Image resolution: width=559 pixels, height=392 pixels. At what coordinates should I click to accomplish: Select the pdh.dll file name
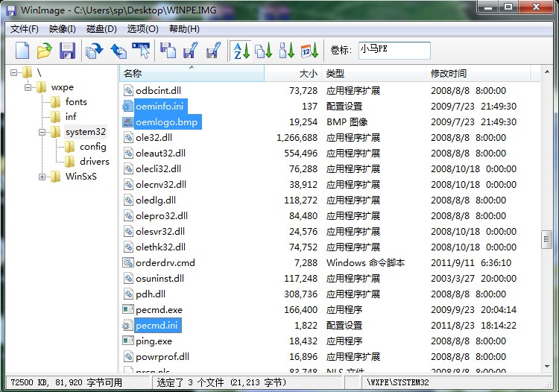pyautogui.click(x=151, y=294)
